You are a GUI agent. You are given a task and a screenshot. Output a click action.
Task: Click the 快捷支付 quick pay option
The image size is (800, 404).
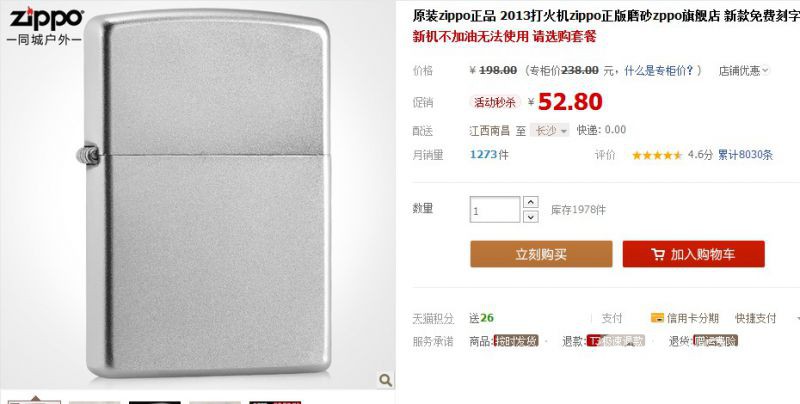click(755, 318)
